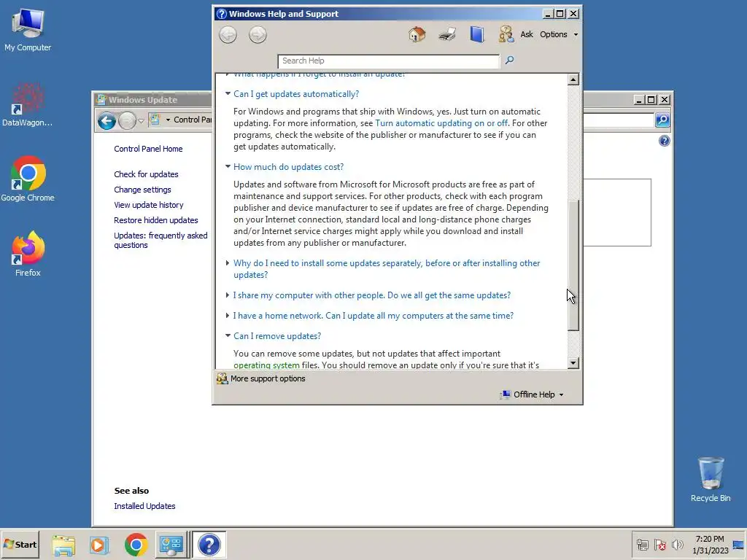Go to Help and Support home icon
This screenshot has height=560, width=747.
417,34
